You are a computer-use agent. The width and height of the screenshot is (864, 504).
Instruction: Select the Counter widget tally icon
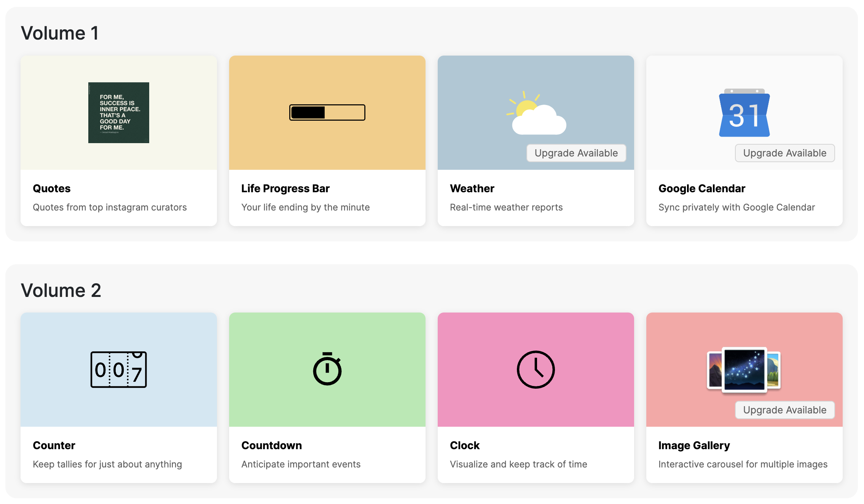click(x=118, y=369)
